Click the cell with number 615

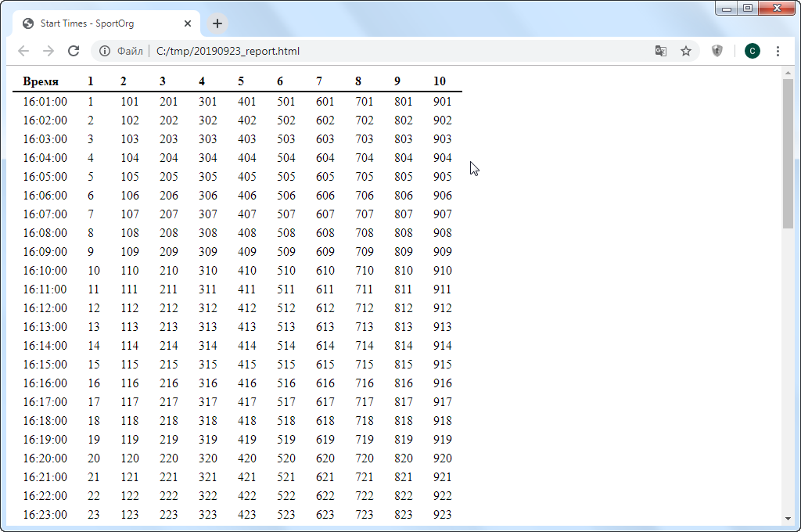pos(325,365)
